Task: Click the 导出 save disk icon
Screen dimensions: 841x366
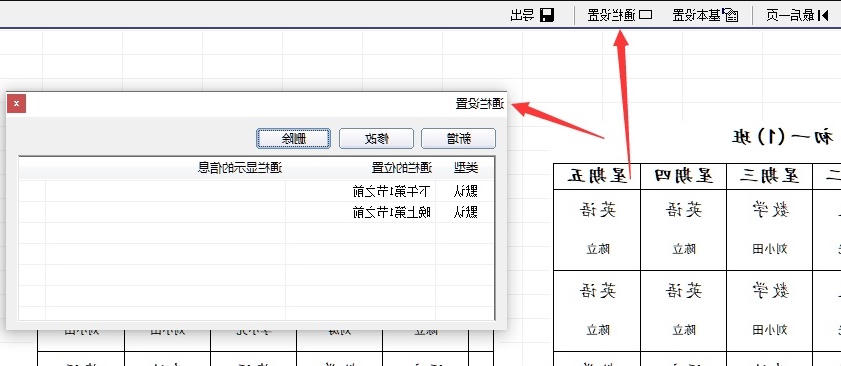Action: point(547,15)
